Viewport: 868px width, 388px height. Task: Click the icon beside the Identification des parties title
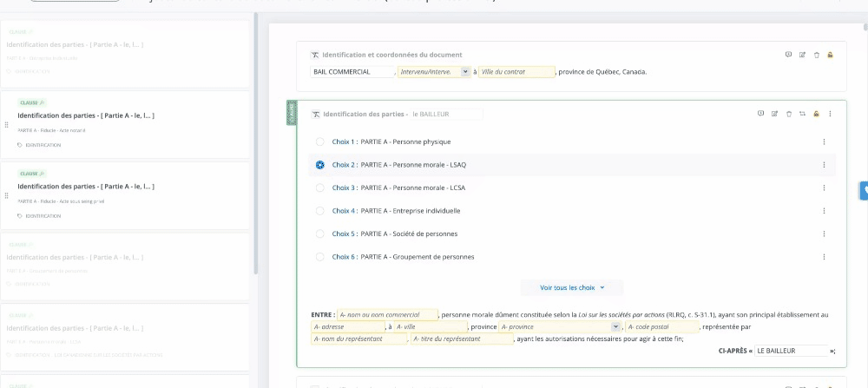pos(316,114)
